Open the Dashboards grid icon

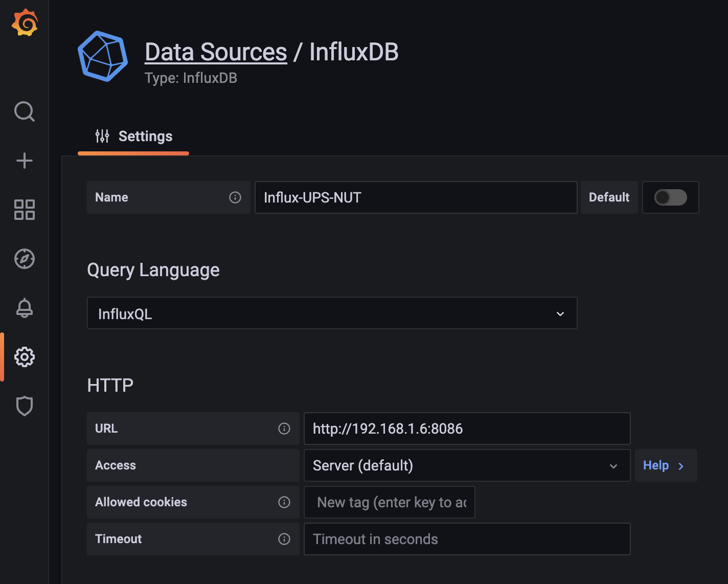coord(25,210)
